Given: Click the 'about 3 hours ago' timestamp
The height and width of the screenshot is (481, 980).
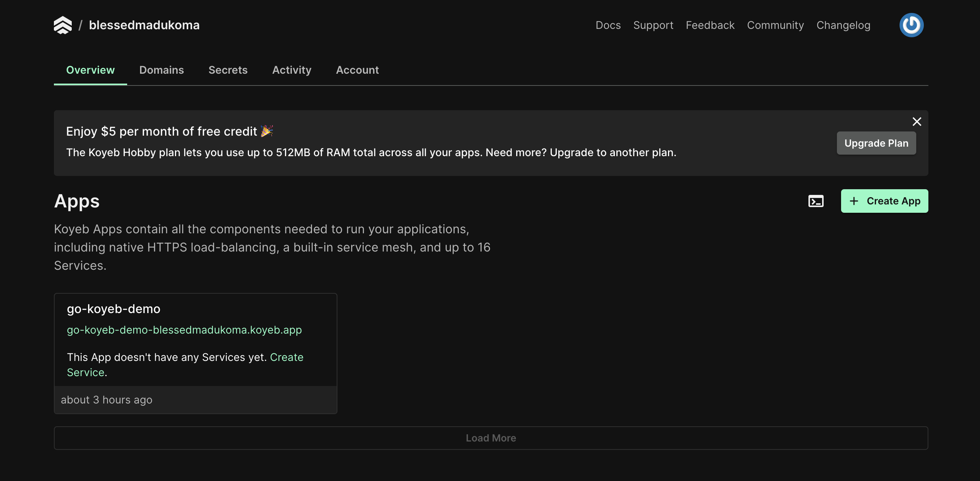Looking at the screenshot, I should (x=107, y=400).
